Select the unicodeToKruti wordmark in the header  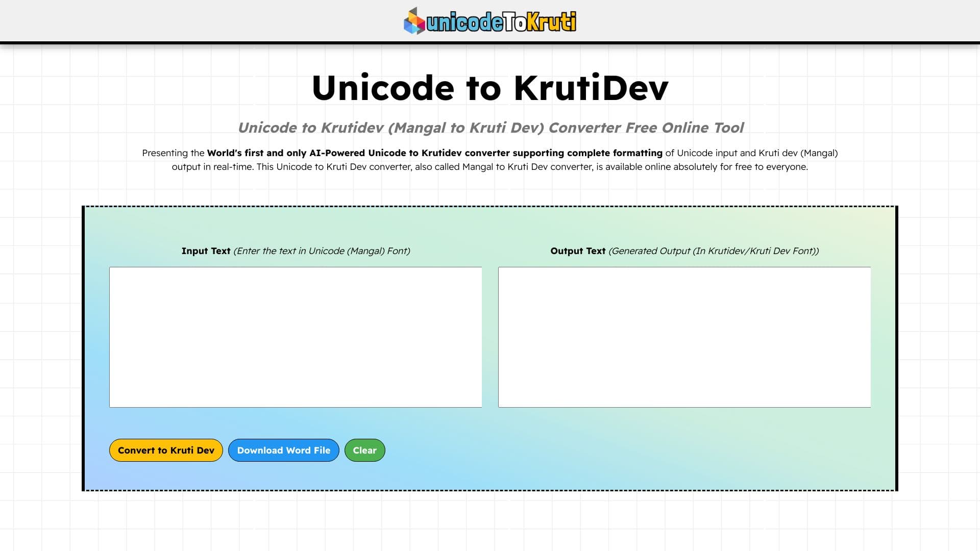(500, 21)
